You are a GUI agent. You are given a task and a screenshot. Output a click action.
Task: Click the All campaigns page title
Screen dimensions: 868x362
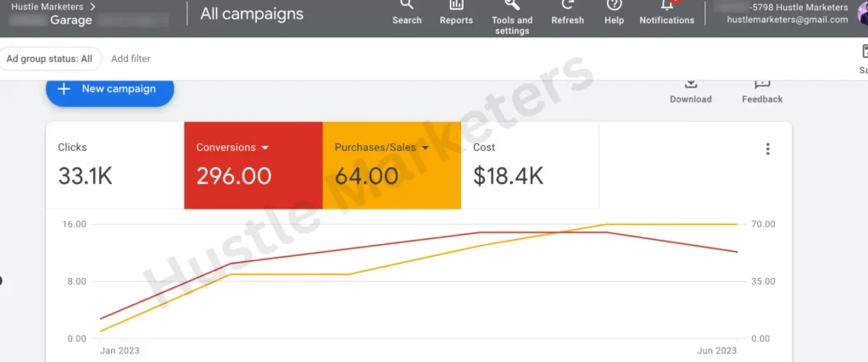(x=252, y=14)
